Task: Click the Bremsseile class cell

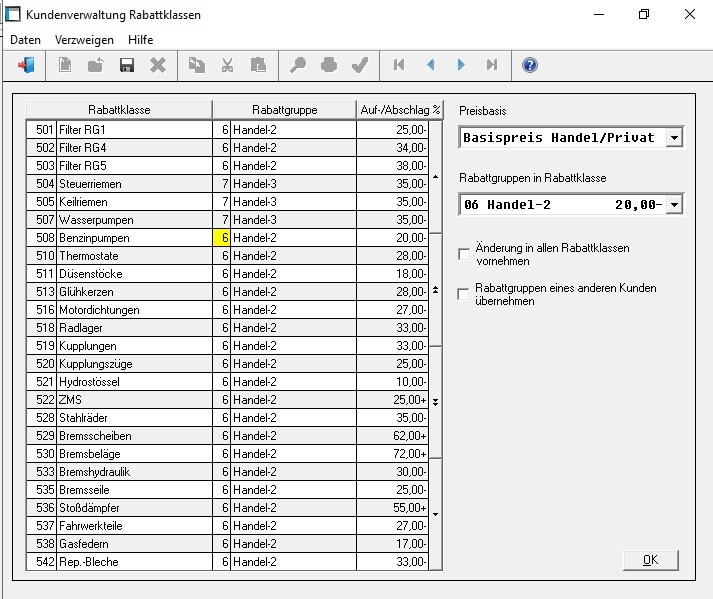Action: point(134,490)
